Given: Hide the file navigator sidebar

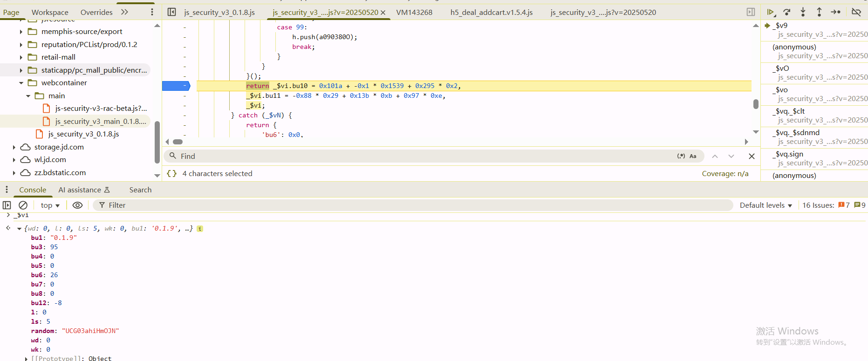Looking at the screenshot, I should click(171, 12).
